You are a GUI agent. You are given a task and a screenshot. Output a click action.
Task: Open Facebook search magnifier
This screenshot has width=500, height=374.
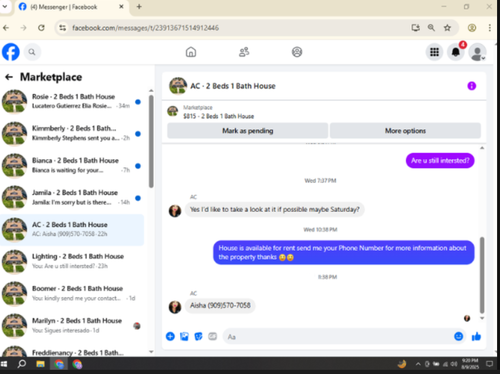click(32, 52)
